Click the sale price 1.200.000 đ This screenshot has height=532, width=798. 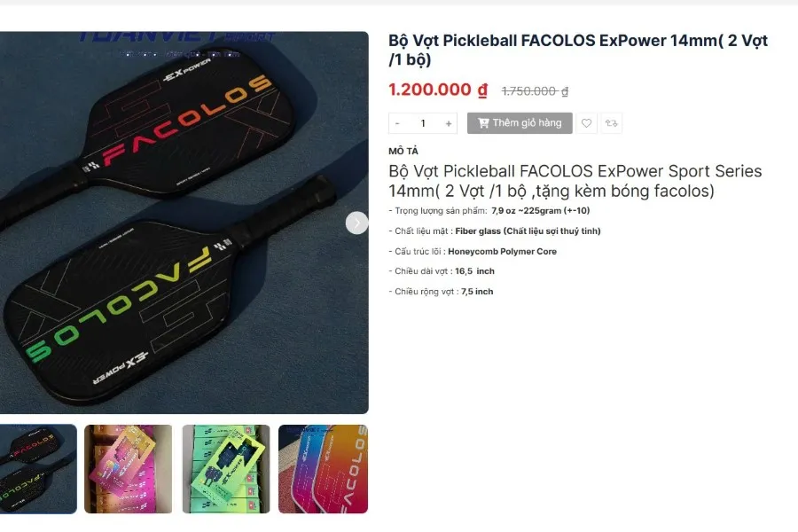(438, 90)
